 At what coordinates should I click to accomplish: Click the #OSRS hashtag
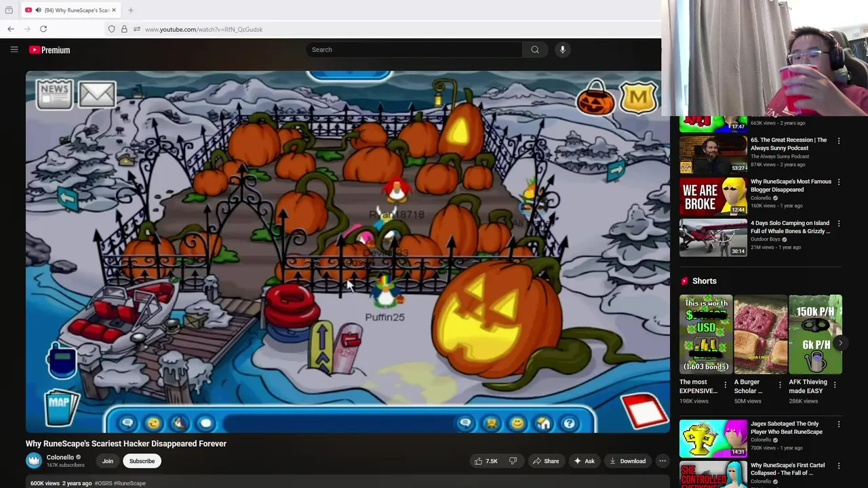click(x=104, y=483)
